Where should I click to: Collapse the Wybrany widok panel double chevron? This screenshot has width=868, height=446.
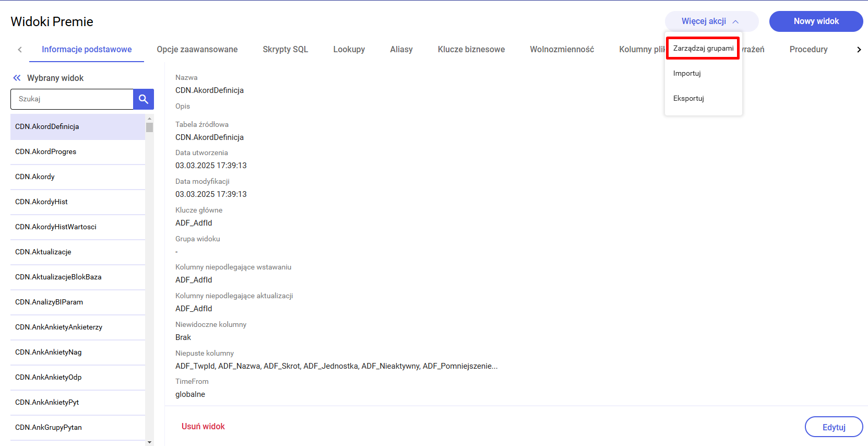tap(17, 78)
